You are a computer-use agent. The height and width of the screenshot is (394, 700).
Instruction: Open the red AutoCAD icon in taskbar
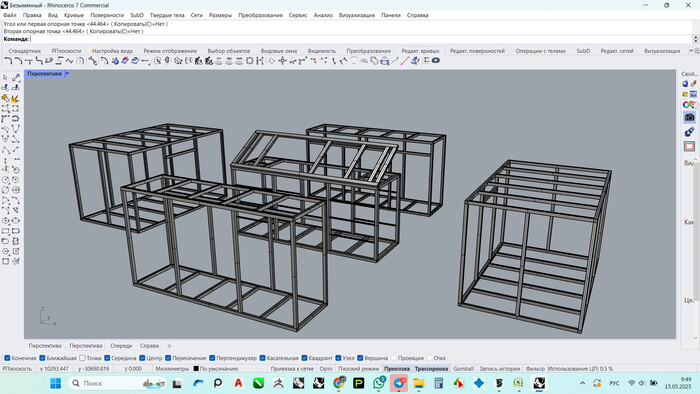[238, 383]
